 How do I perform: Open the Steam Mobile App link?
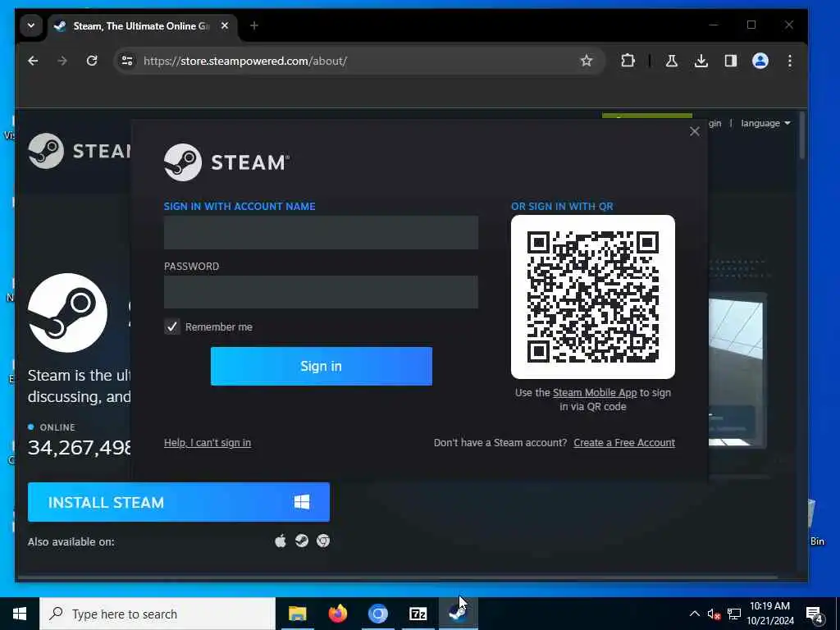[595, 393]
